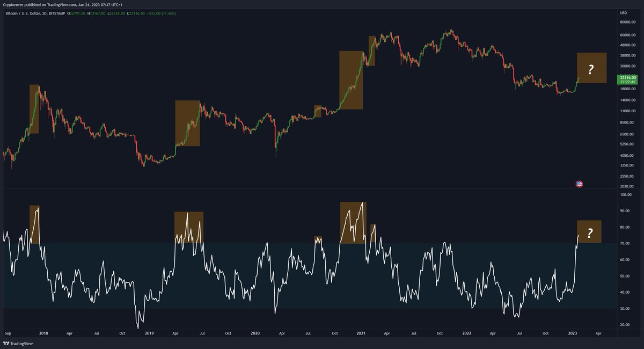Click the 2021 label on time axis

361,333
